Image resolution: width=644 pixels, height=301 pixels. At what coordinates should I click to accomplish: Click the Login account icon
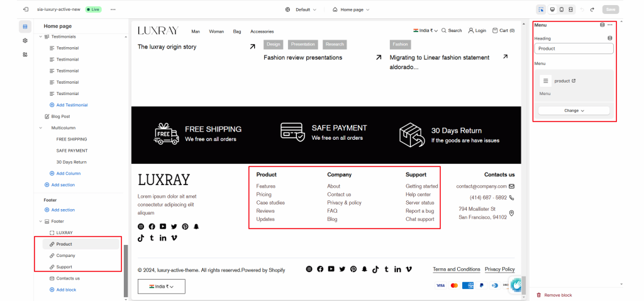(x=470, y=30)
